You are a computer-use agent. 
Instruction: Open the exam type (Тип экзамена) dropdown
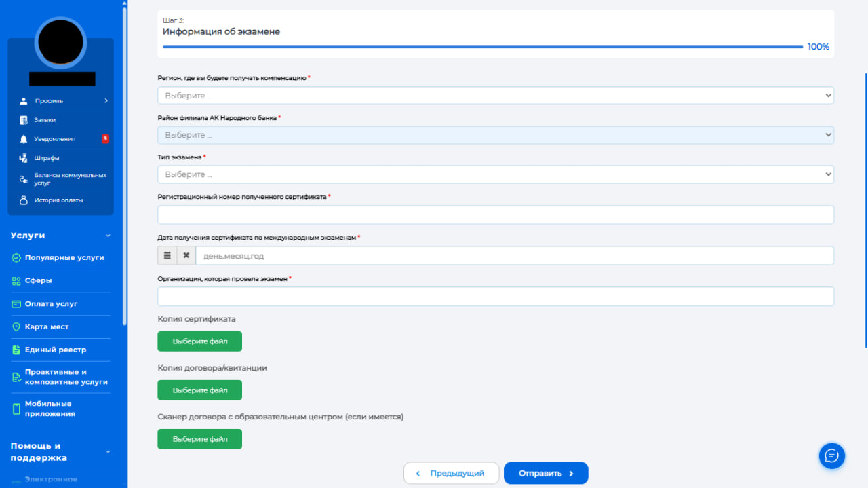[495, 174]
